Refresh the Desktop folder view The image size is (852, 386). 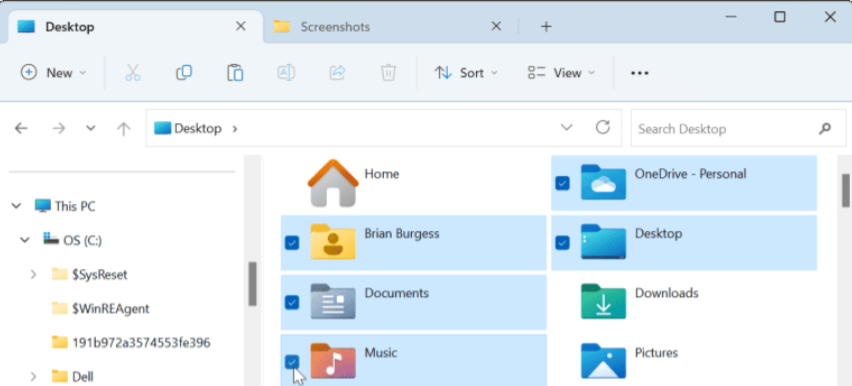(603, 127)
